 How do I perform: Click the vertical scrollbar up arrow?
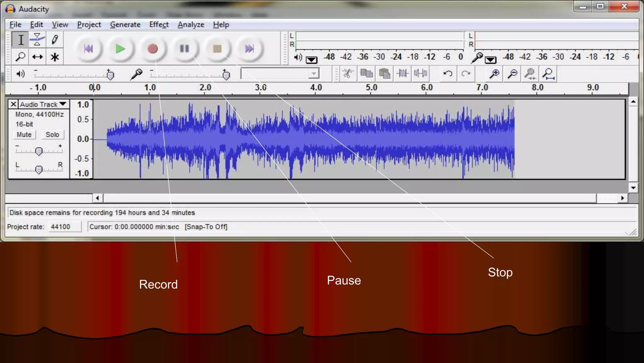(633, 102)
